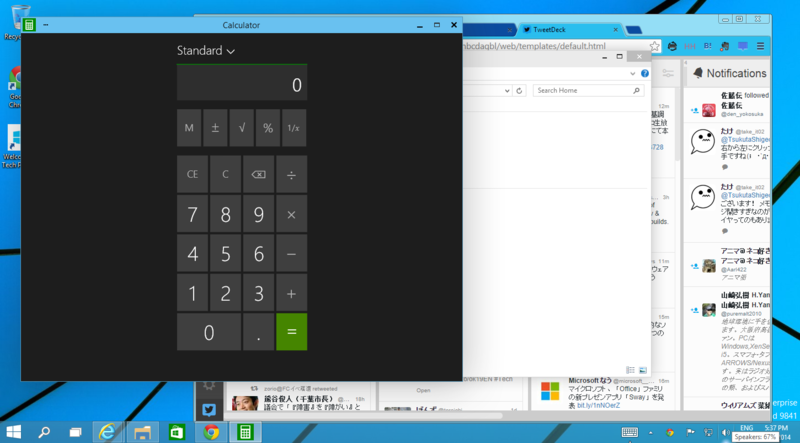This screenshot has height=443, width=800.
Task: Click the percent button
Action: (x=268, y=128)
